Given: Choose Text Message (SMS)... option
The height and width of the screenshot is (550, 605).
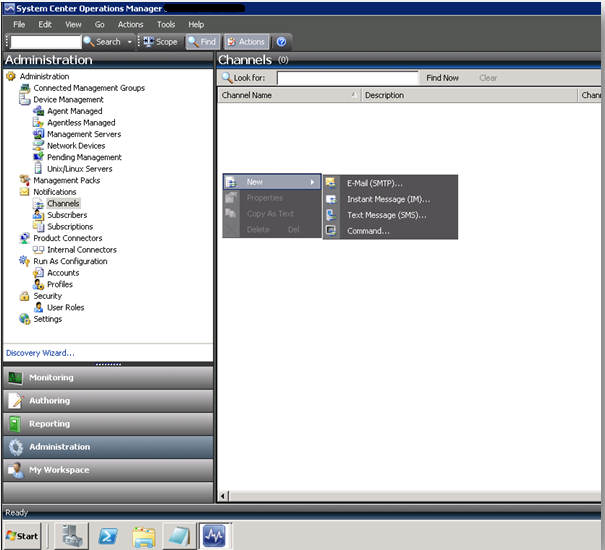Looking at the screenshot, I should coord(390,215).
